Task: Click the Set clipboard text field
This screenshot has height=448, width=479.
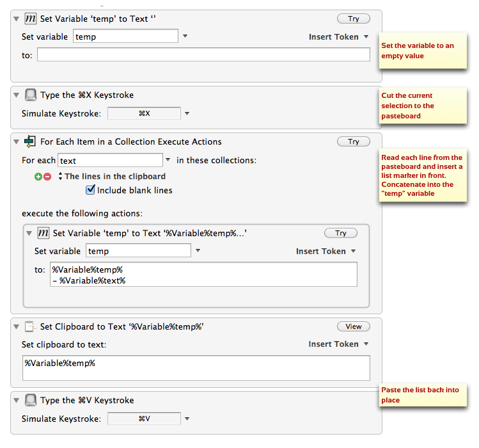Action: coord(196,368)
